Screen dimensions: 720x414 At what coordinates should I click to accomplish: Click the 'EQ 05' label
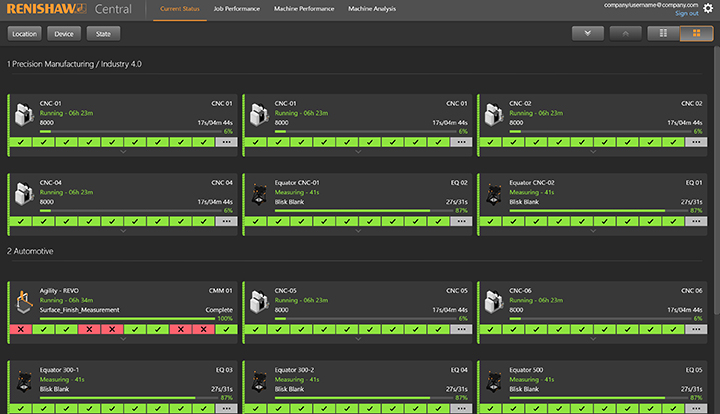(x=694, y=369)
